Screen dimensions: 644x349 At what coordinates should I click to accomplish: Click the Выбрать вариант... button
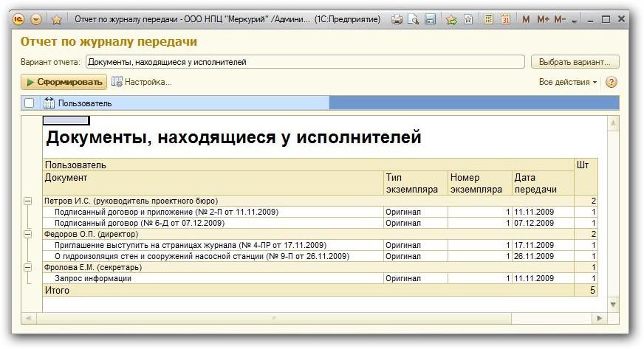[575, 62]
